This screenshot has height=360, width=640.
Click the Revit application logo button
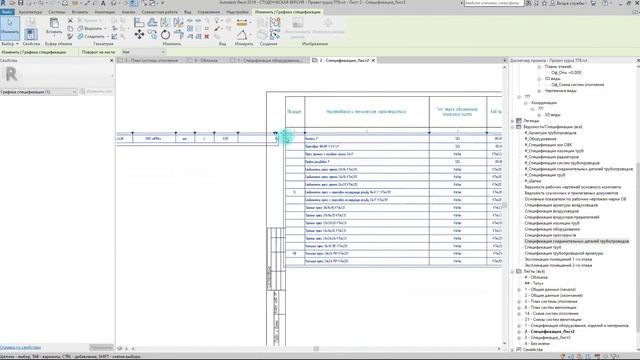3,3
